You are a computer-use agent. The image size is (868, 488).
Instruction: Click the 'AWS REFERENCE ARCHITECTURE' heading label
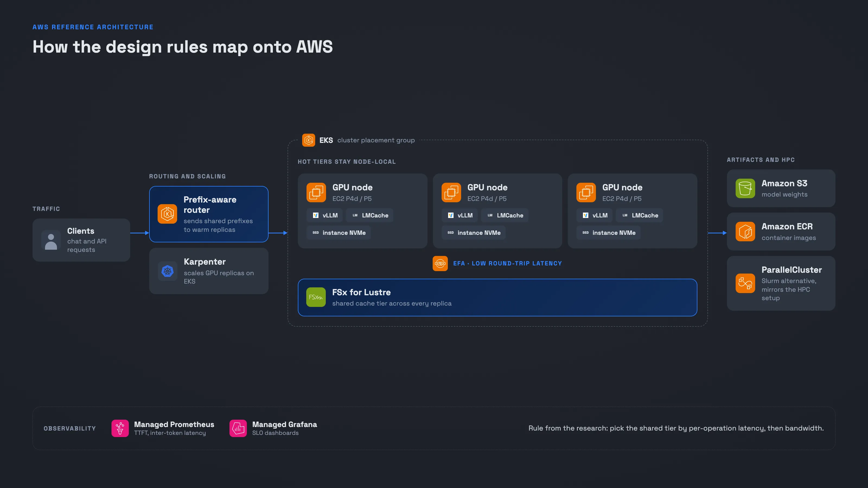click(93, 27)
